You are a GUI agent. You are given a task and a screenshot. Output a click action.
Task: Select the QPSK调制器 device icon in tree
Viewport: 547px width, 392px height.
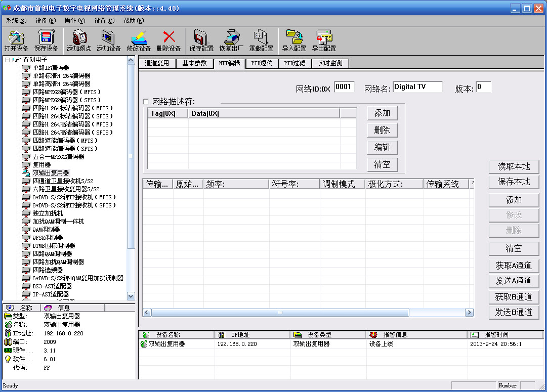[26, 238]
